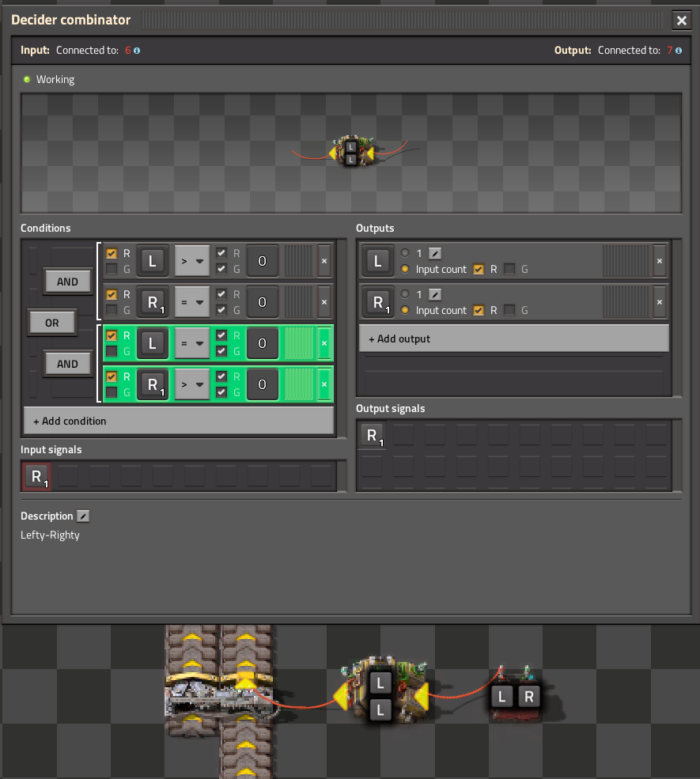The image size is (700, 779).
Task: Click the combinator in the preview pane
Action: click(352, 151)
